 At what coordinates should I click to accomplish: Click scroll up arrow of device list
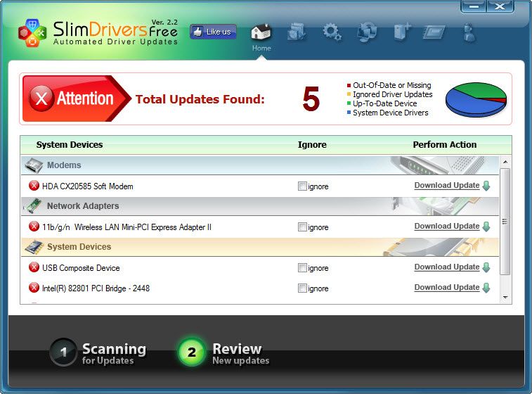tap(505, 163)
